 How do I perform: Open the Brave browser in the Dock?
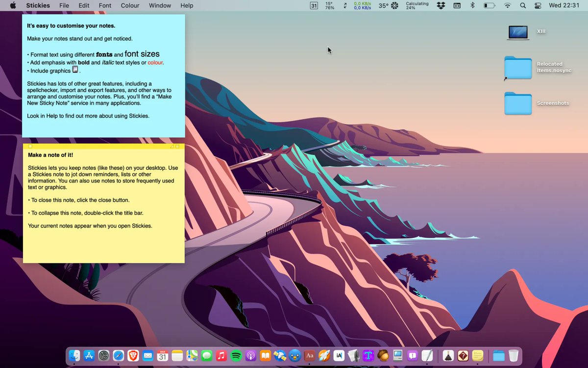133,355
